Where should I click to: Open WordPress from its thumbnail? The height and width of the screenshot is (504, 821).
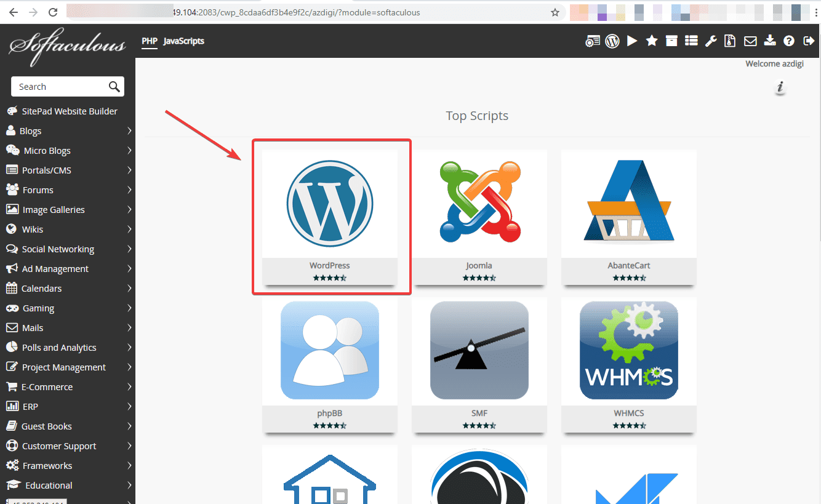tap(329, 203)
